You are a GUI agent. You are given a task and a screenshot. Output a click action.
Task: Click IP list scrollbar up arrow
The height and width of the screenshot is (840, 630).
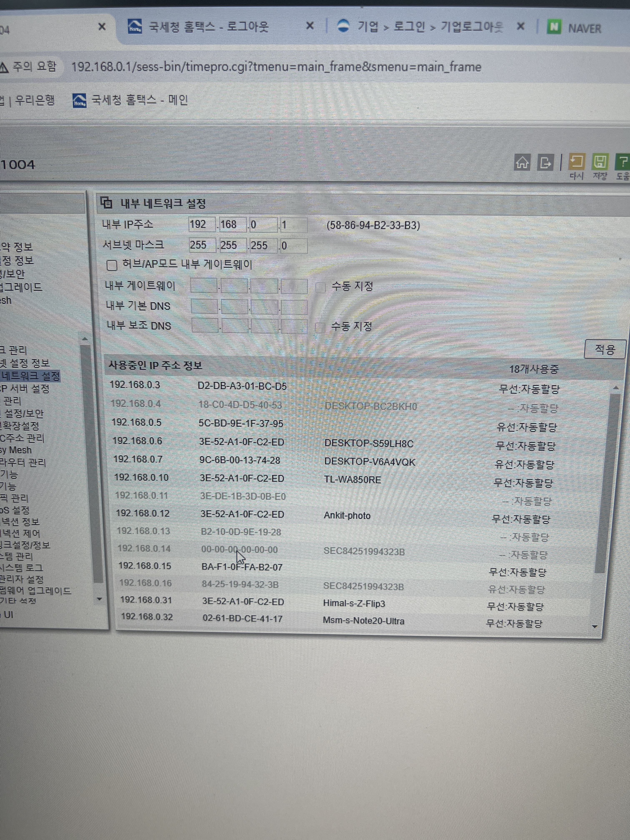pos(616,388)
